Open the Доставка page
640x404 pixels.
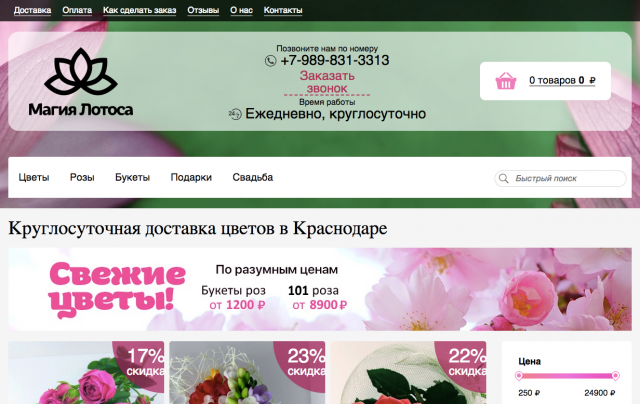coord(33,10)
